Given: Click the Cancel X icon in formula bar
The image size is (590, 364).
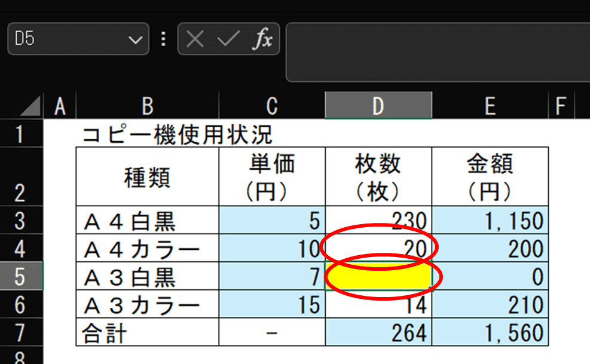Looking at the screenshot, I should 195,39.
